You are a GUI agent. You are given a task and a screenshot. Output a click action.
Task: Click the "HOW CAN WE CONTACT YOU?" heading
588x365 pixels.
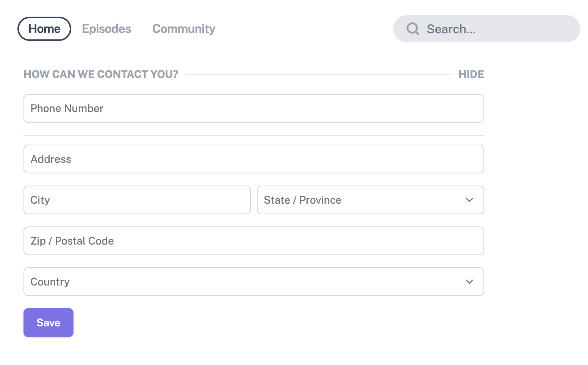coord(101,74)
